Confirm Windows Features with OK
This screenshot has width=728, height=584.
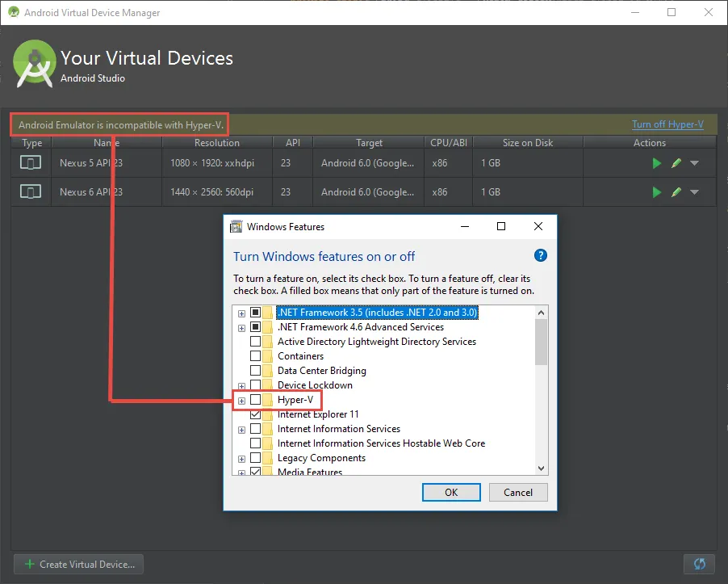click(x=451, y=493)
